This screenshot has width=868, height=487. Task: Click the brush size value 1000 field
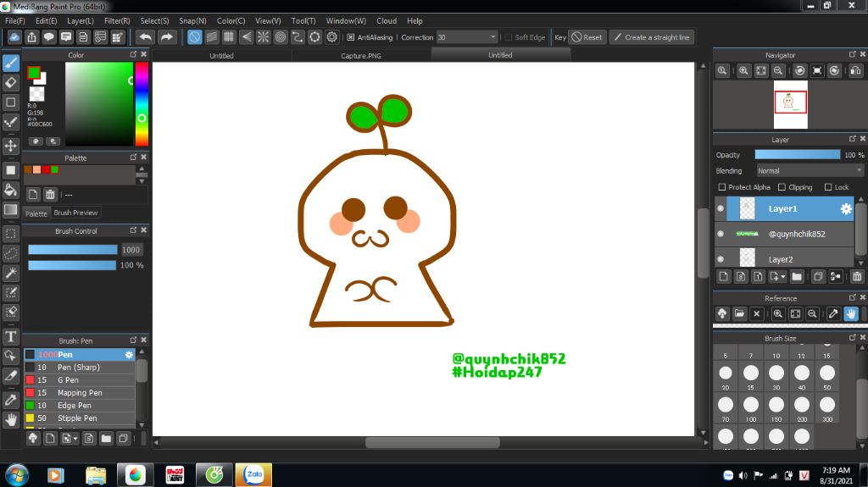coord(131,250)
